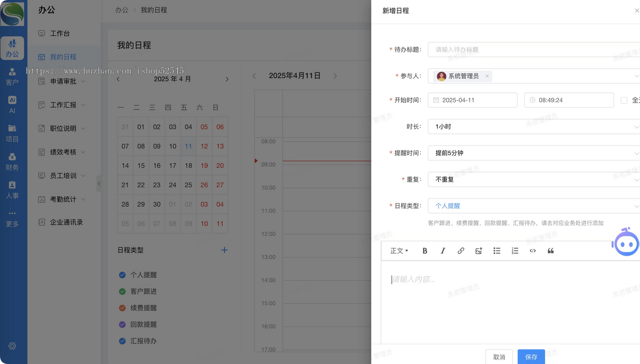Image resolution: width=640 pixels, height=364 pixels.
Task: Select April 01 in mini calendar
Action: pos(141,127)
